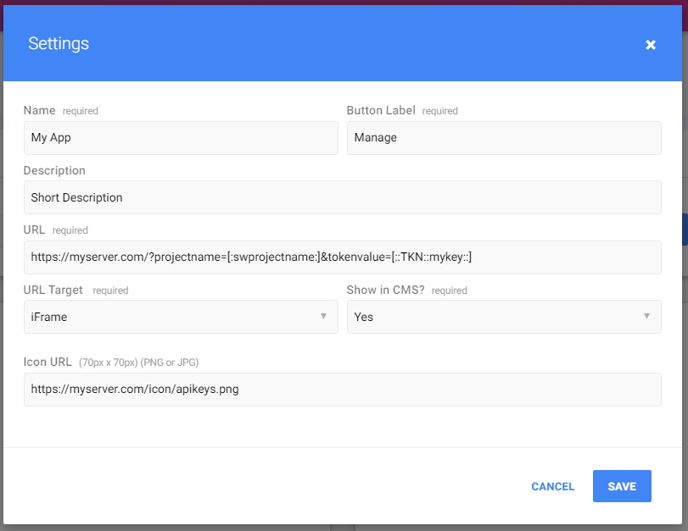Click the Show in CMS? label
The image size is (688, 531).
pyautogui.click(x=386, y=290)
